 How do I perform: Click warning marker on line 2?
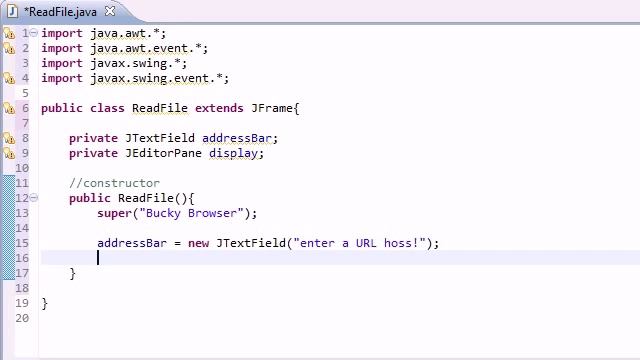(9, 49)
